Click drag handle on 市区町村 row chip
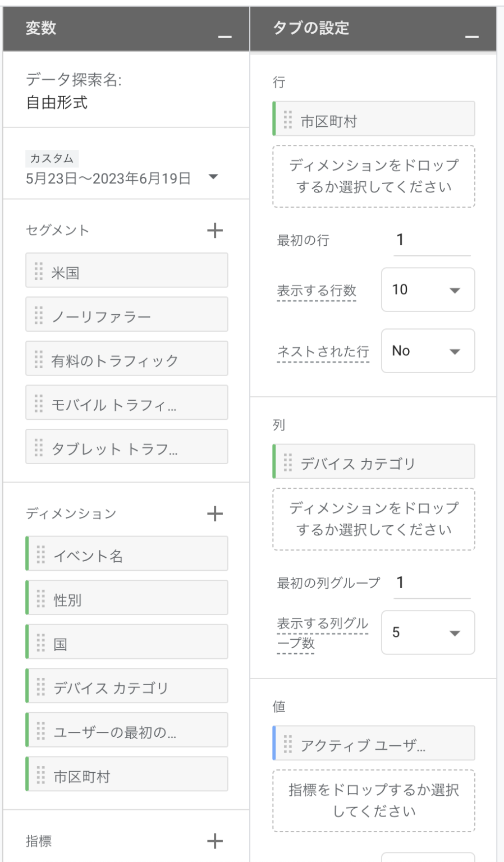The height and width of the screenshot is (862, 504). (288, 120)
